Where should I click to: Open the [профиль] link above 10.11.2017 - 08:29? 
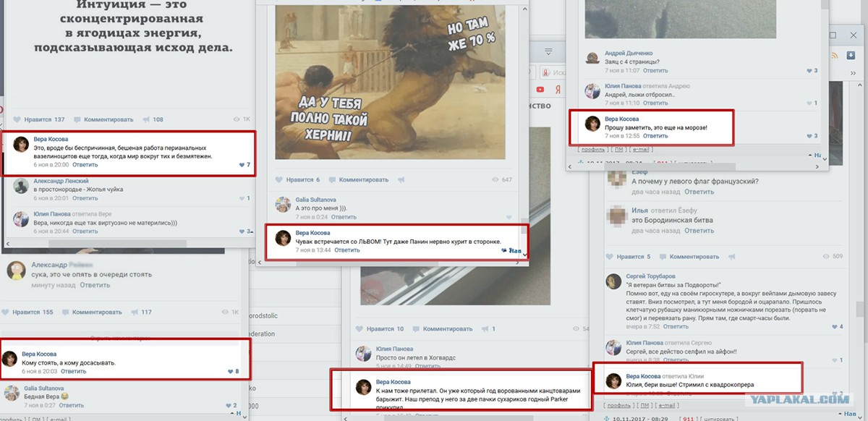point(618,405)
